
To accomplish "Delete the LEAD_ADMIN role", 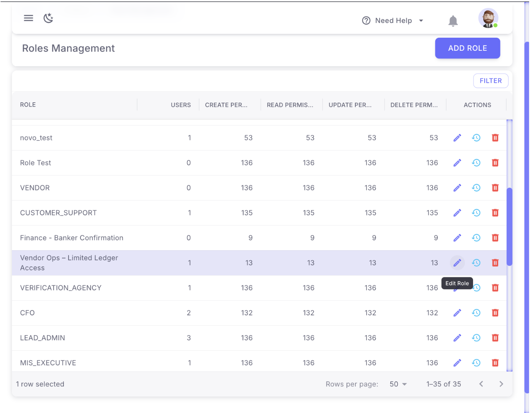I will [495, 338].
